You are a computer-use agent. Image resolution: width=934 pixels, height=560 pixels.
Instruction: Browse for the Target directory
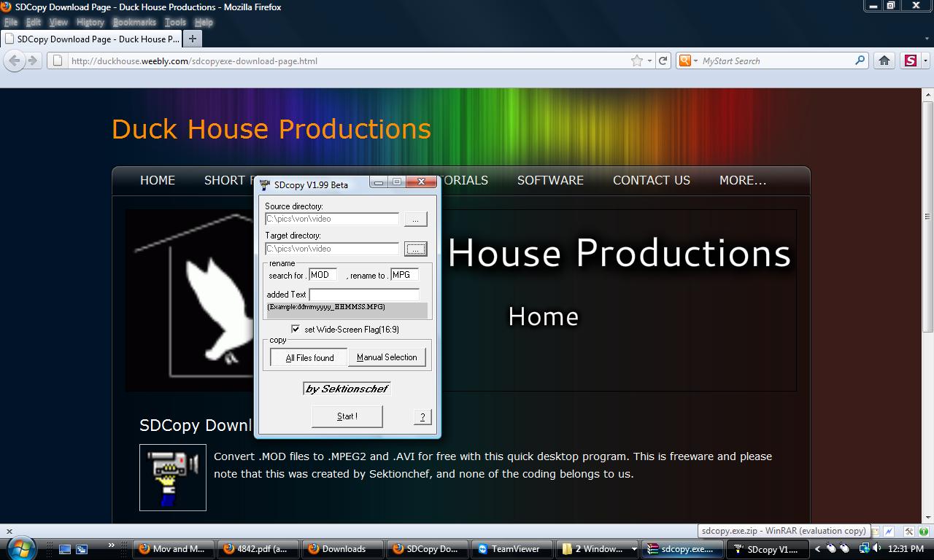[x=415, y=249]
